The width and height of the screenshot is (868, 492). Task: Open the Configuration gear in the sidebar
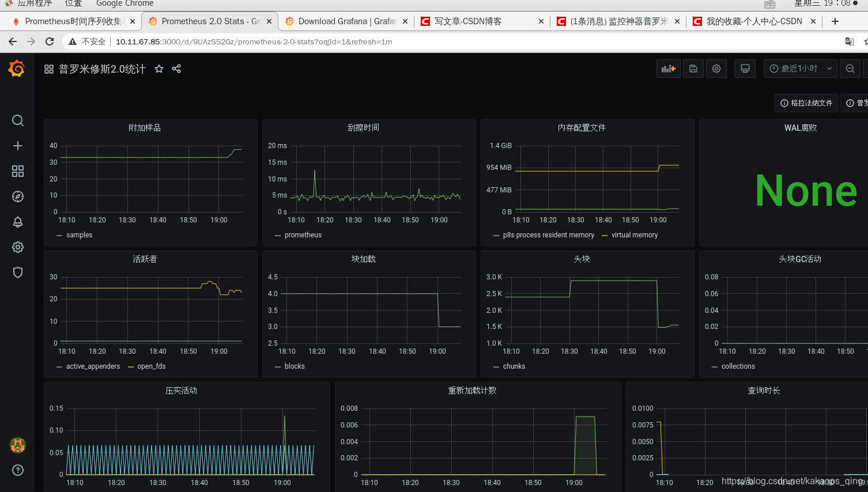[18, 247]
